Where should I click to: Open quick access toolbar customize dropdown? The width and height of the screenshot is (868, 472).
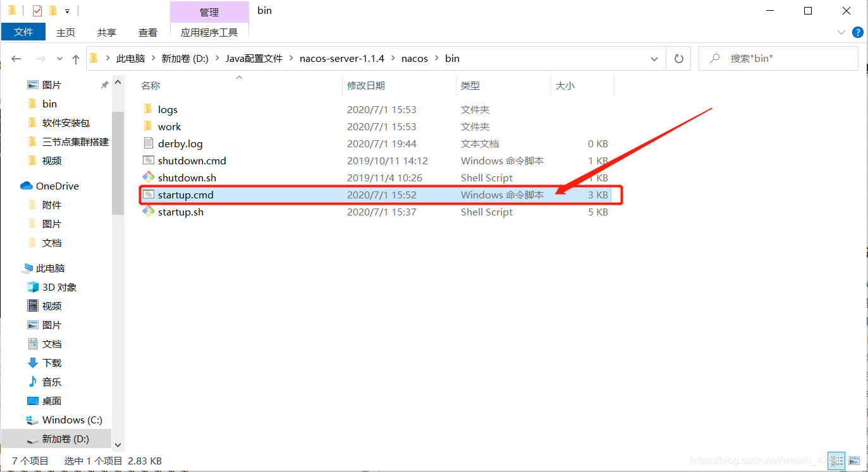pos(67,11)
